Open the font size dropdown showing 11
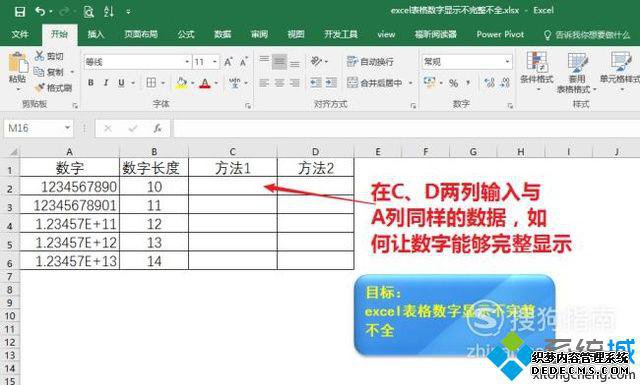 [x=215, y=62]
